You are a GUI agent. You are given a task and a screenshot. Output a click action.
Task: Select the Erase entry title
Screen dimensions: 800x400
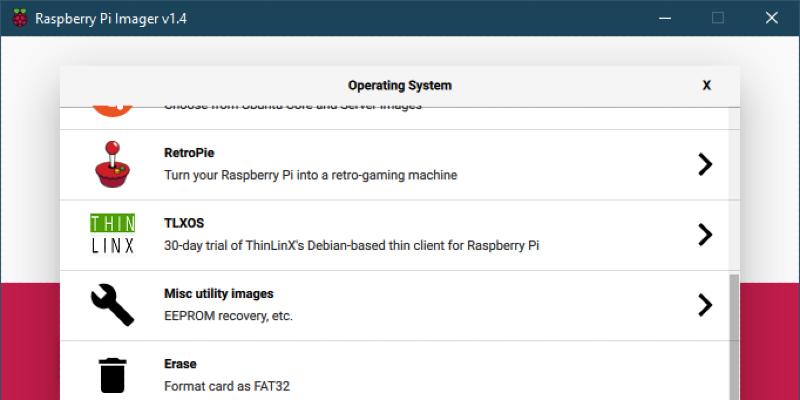[x=180, y=364]
